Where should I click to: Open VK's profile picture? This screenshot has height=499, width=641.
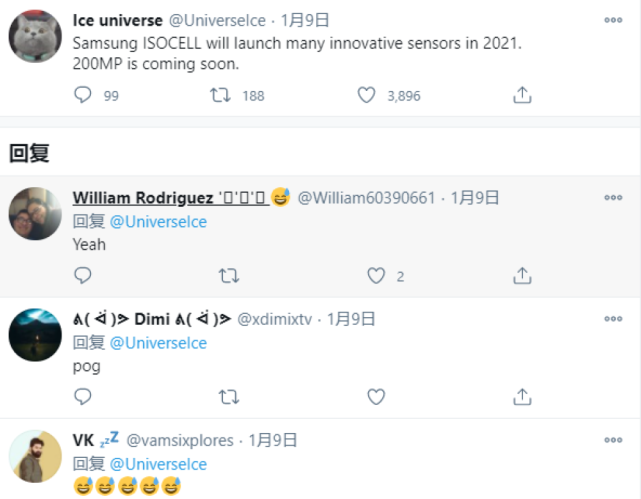coord(36,458)
